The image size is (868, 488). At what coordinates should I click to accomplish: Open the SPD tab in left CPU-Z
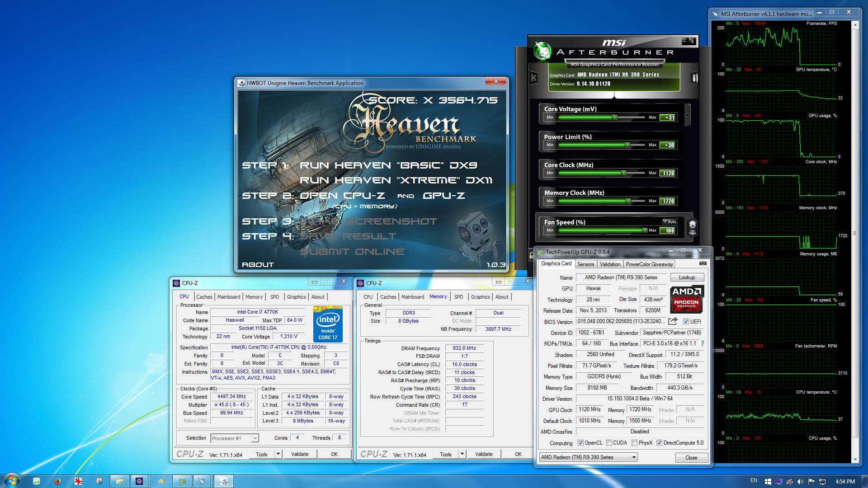(274, 297)
